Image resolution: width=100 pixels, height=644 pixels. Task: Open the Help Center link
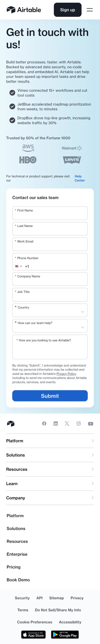tap(79, 178)
